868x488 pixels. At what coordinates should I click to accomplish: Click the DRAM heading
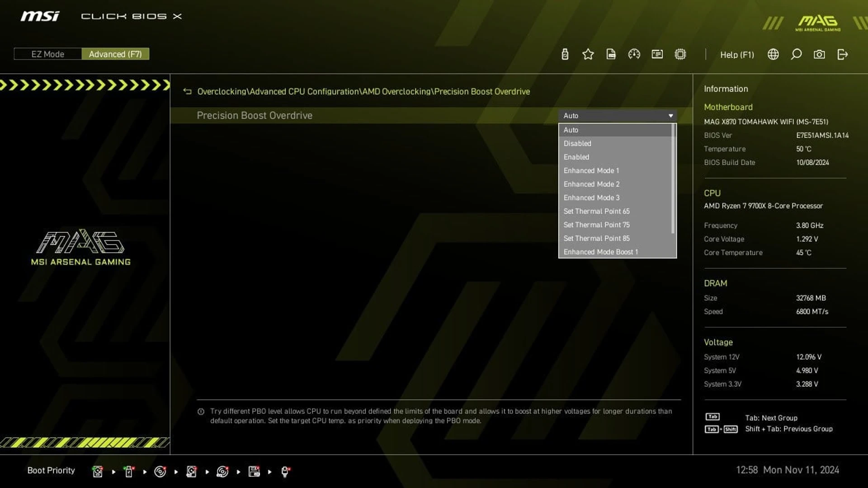click(x=715, y=283)
